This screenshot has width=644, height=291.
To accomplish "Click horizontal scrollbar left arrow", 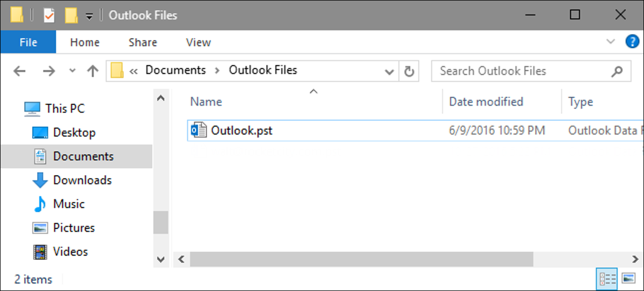I will (181, 260).
